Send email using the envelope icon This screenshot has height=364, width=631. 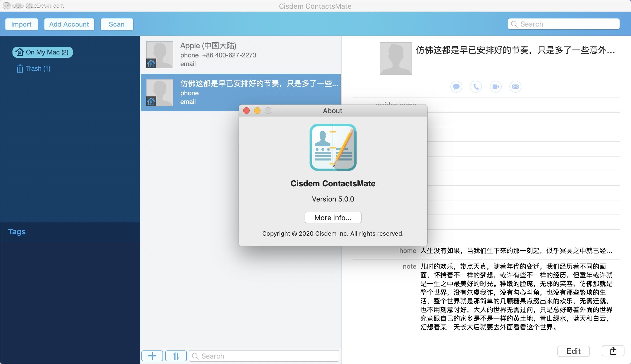515,87
